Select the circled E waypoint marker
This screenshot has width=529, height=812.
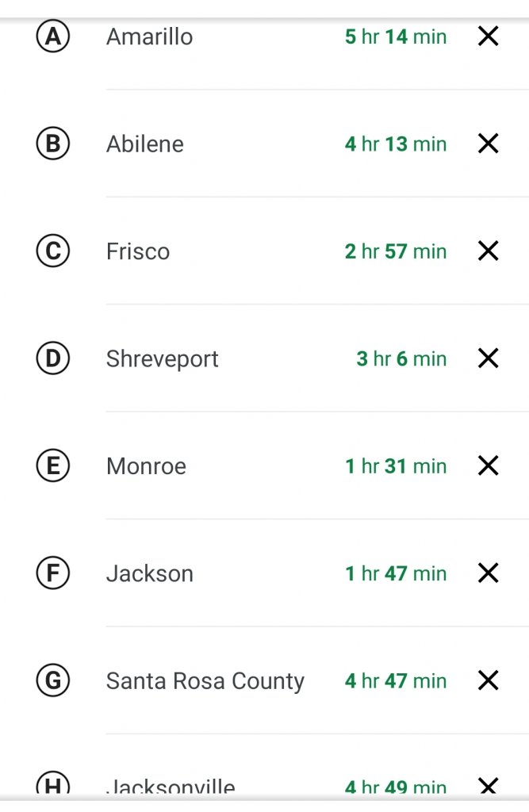tap(53, 465)
